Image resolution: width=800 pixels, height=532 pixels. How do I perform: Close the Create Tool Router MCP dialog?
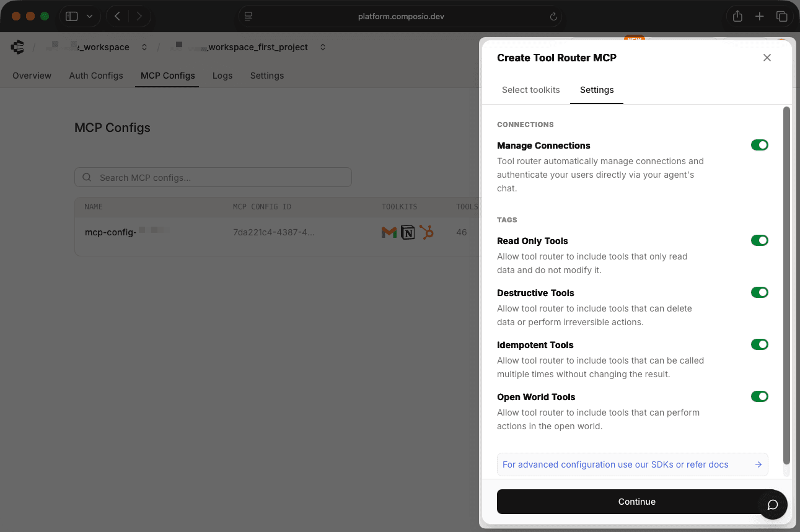coord(767,58)
